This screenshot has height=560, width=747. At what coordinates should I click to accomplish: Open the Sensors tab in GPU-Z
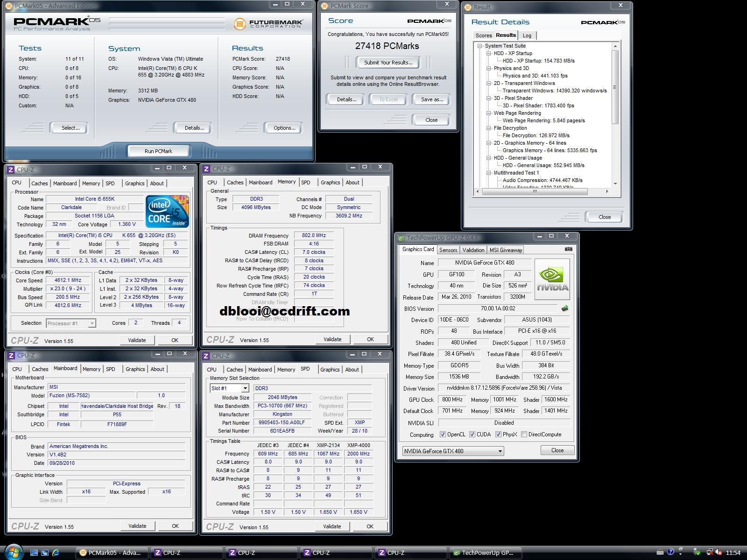click(x=448, y=250)
